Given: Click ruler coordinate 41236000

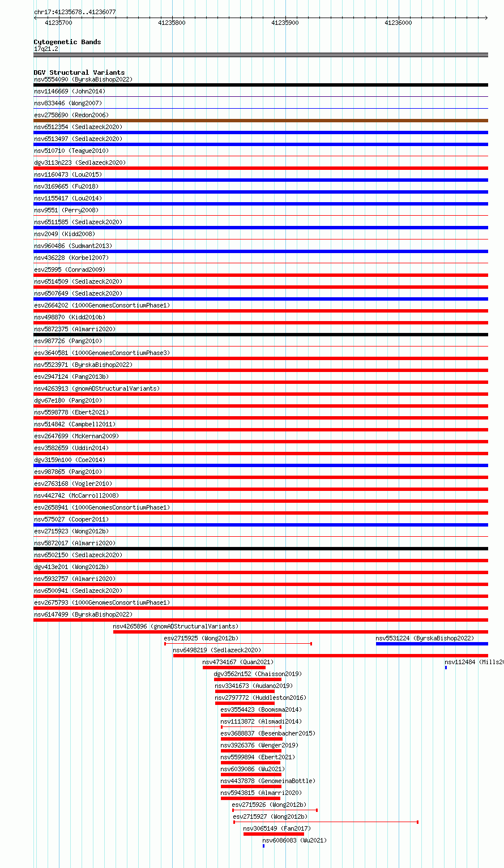Looking at the screenshot, I should [398, 23].
